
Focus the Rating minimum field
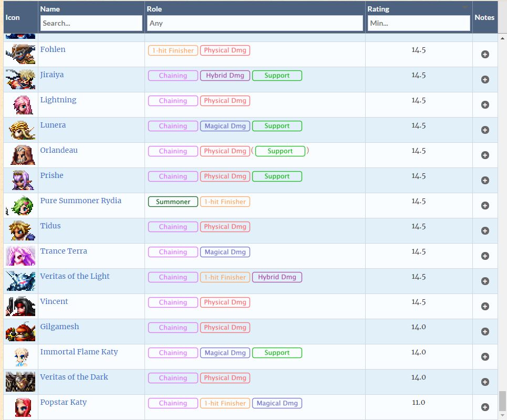click(419, 23)
